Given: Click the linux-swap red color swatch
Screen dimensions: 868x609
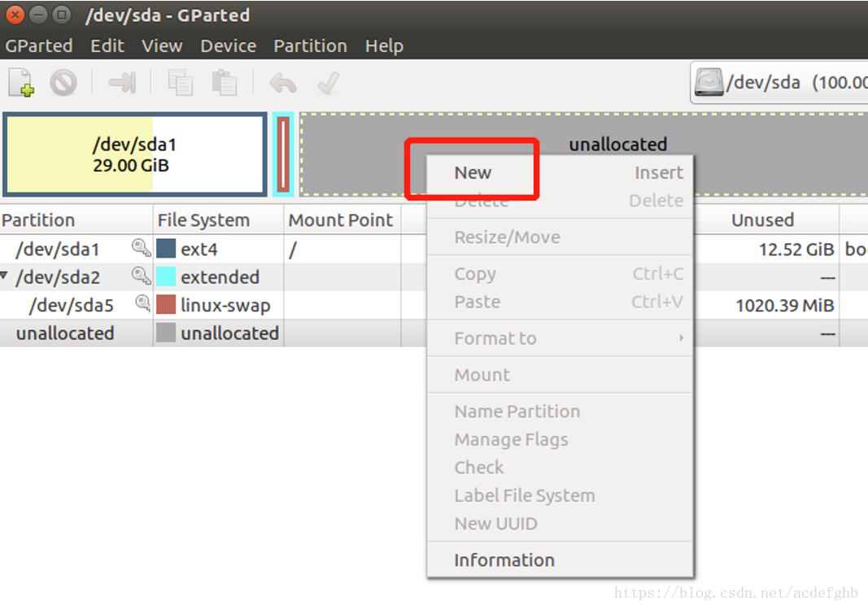Looking at the screenshot, I should click(165, 304).
